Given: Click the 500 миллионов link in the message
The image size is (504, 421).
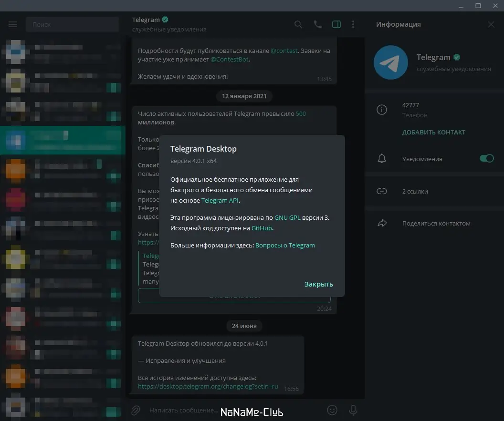Looking at the screenshot, I should [301, 113].
